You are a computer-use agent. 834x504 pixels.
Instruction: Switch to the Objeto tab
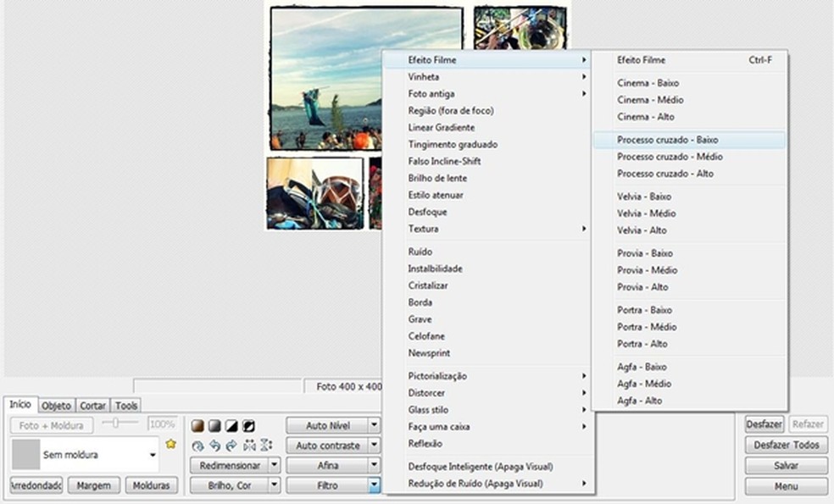(x=56, y=406)
